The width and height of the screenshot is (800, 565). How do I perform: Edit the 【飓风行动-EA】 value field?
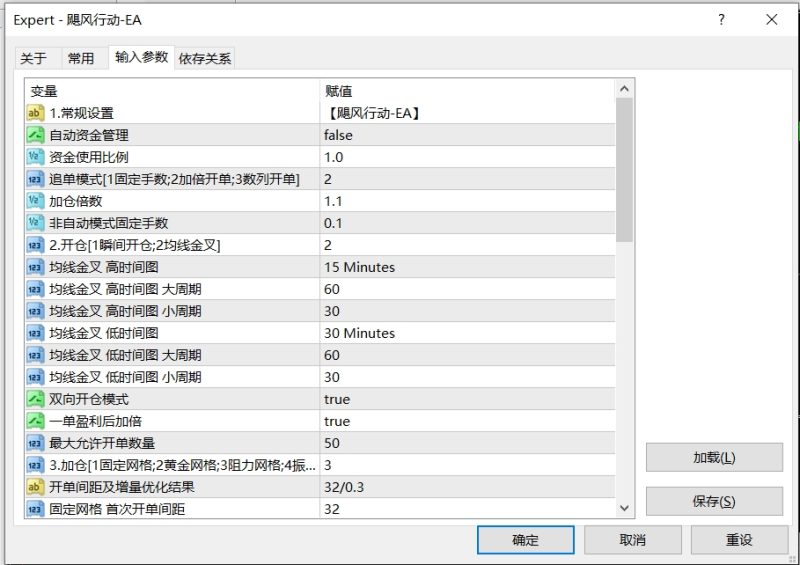467,113
